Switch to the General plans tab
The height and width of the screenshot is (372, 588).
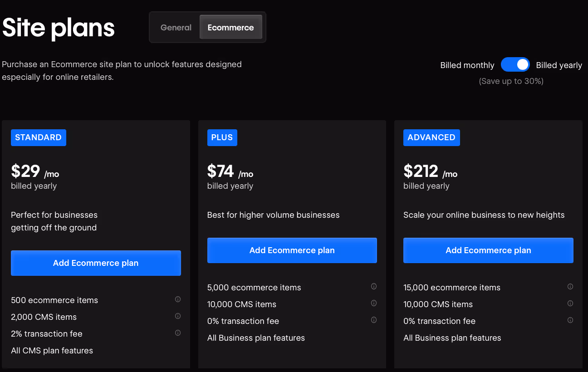click(x=176, y=27)
